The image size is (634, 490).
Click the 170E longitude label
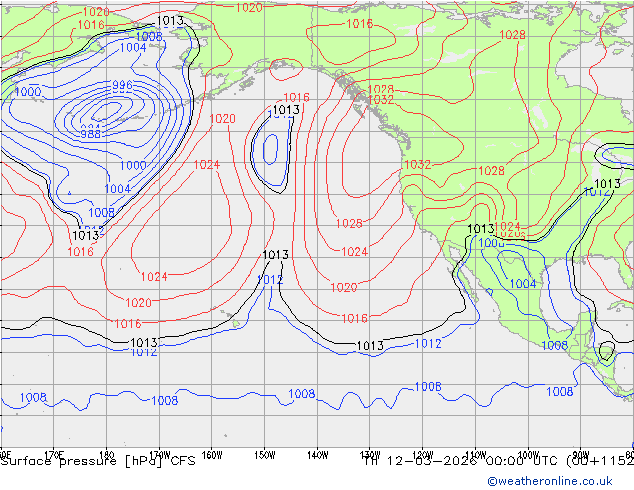[54, 454]
